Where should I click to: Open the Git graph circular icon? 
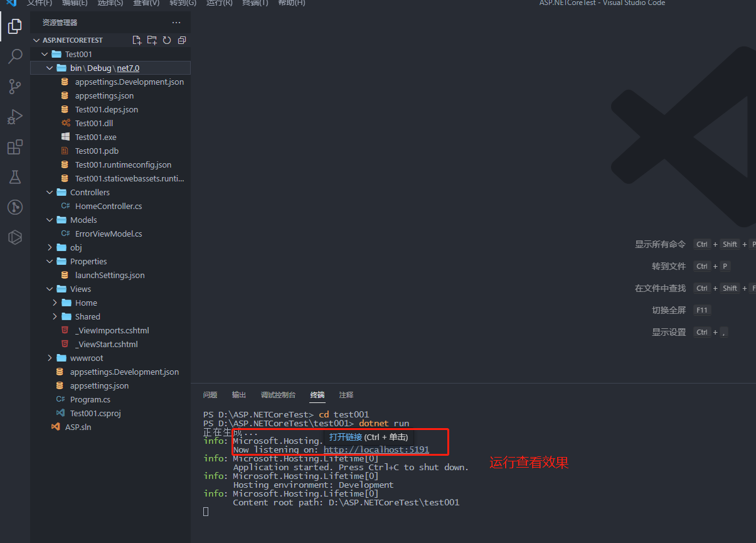[x=15, y=207]
